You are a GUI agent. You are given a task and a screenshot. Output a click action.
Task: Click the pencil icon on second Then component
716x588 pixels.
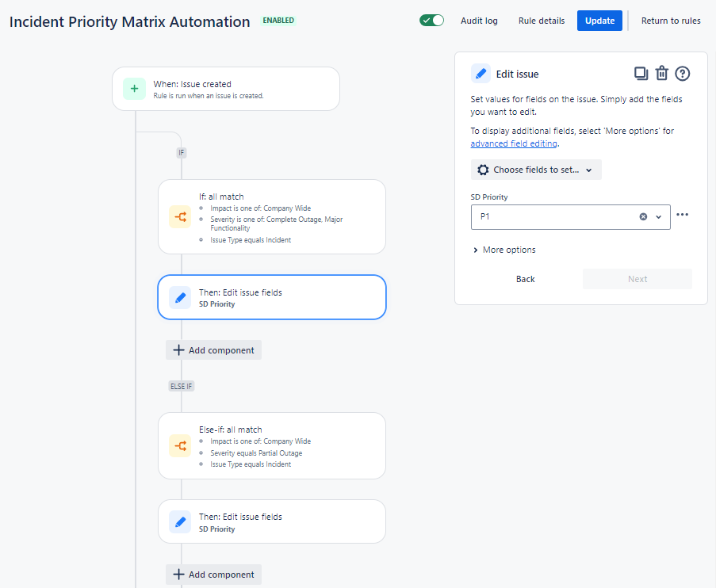click(180, 521)
